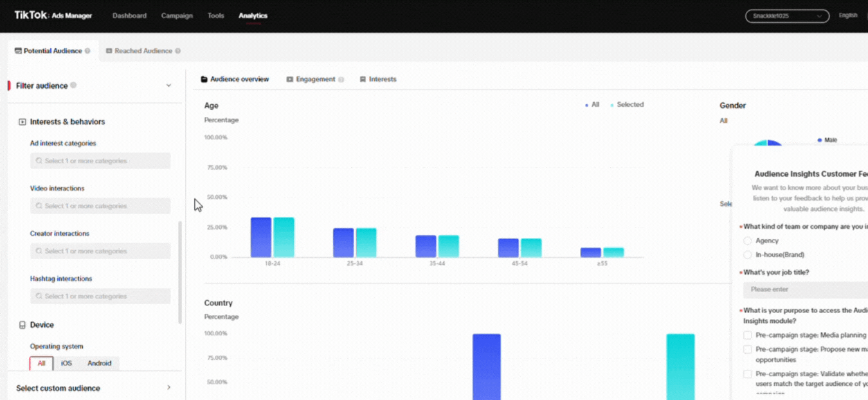Open the Ad interest categories selector
The width and height of the screenshot is (868, 400).
100,161
